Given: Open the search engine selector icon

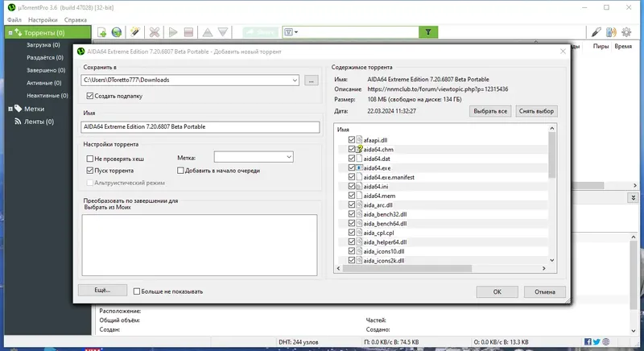Looking at the screenshot, I should pyautogui.click(x=291, y=32).
